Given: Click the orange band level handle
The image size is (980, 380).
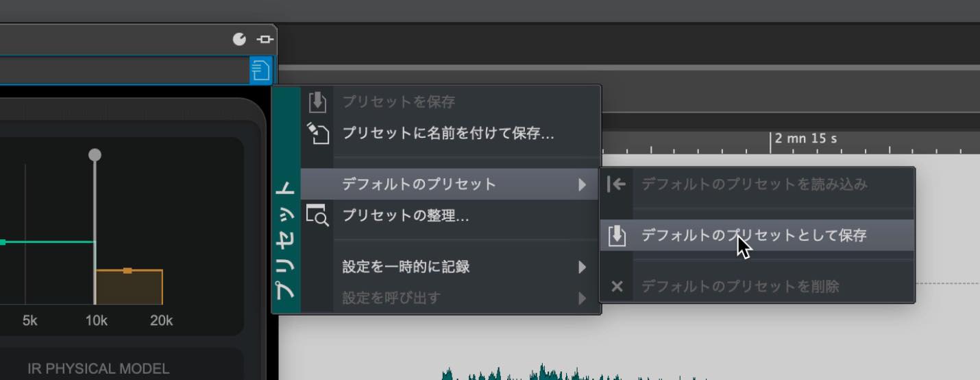Looking at the screenshot, I should click(x=127, y=270).
